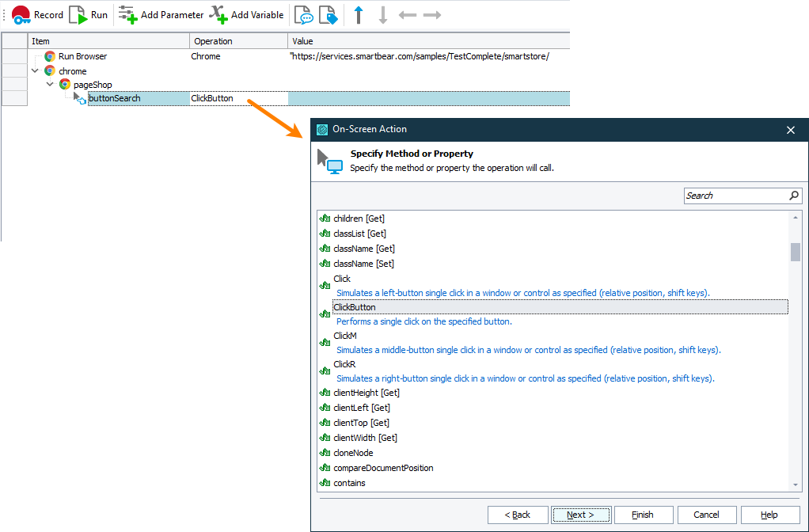The image size is (809, 532).
Task: Select the pageShop item
Action: pyautogui.click(x=93, y=85)
